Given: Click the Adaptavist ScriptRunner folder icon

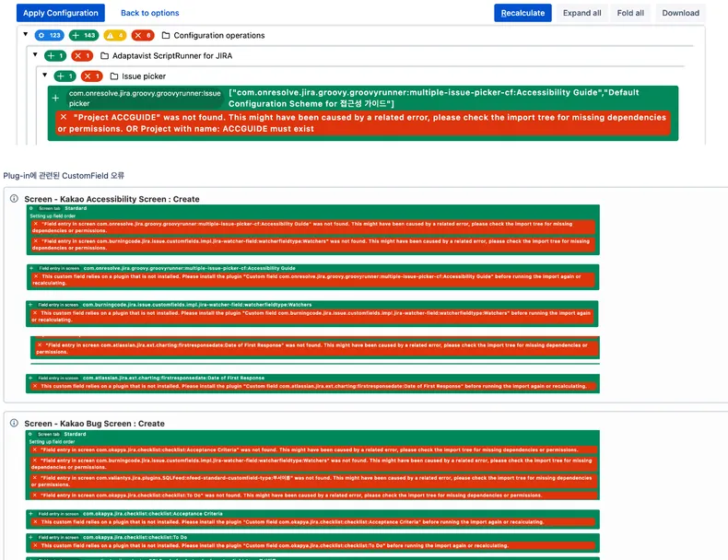Looking at the screenshot, I should (x=104, y=55).
